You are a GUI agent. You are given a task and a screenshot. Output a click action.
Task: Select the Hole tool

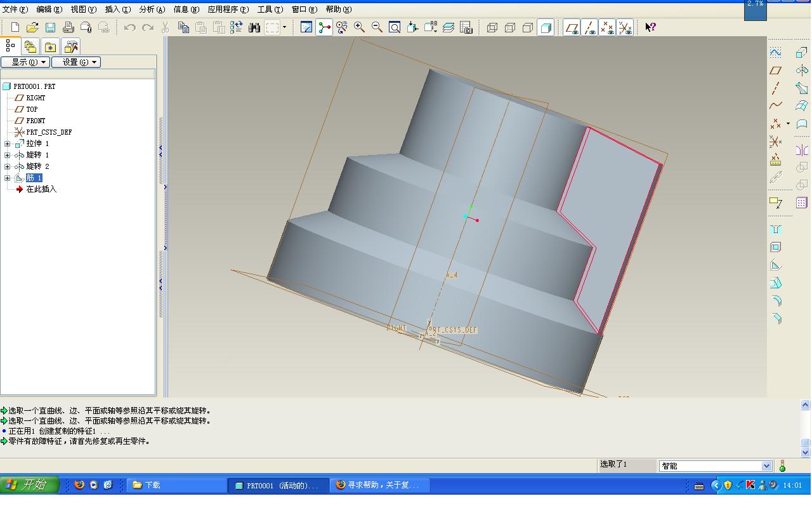pos(775,229)
